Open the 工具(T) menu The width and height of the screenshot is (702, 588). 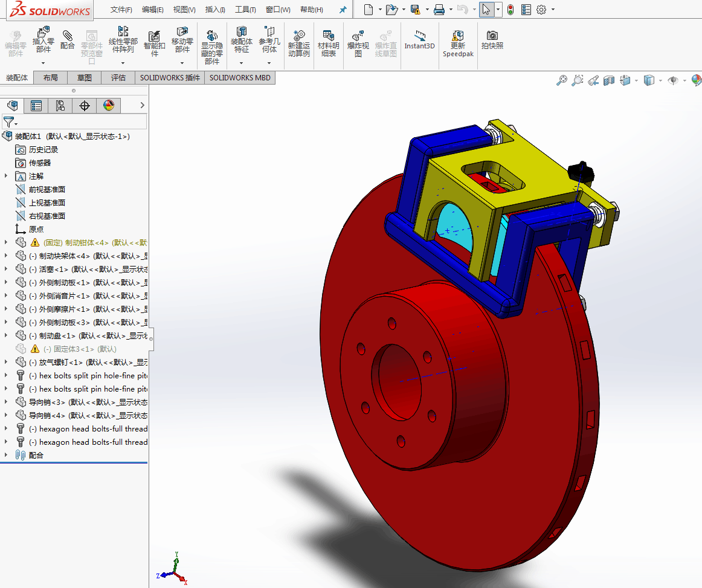pos(245,10)
